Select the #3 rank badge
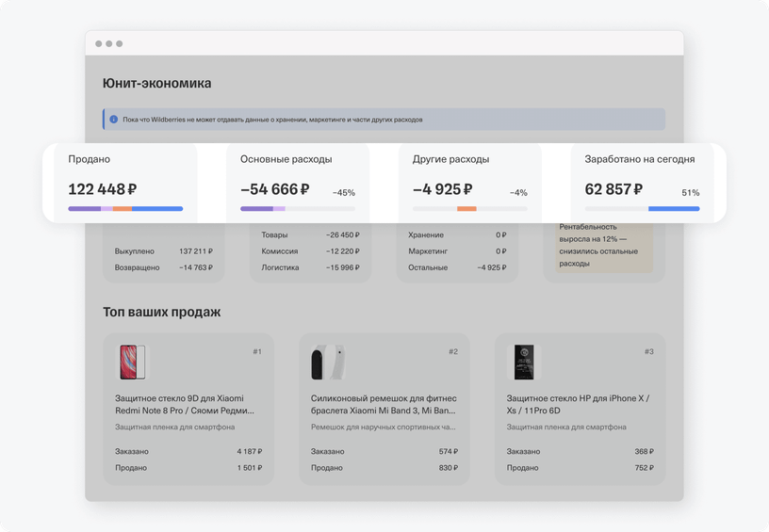The height and width of the screenshot is (532, 769). 648,351
